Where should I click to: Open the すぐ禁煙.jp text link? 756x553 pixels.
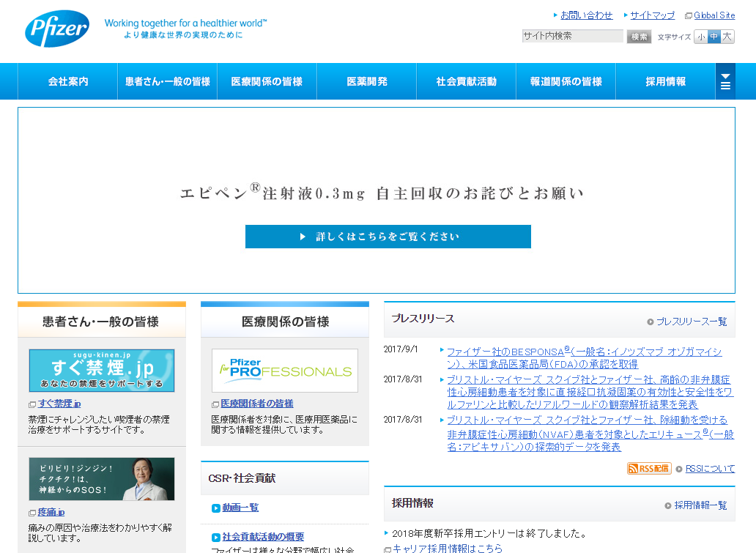point(59,404)
